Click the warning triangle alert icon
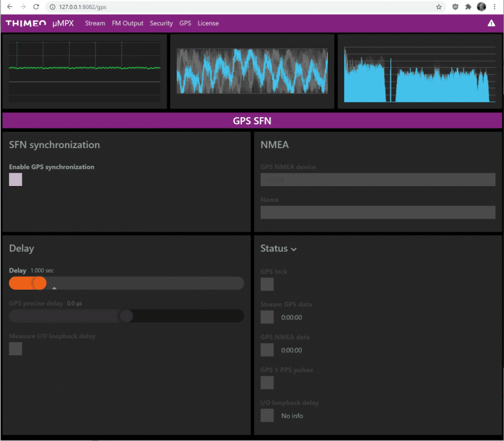The image size is (504, 441). [491, 23]
